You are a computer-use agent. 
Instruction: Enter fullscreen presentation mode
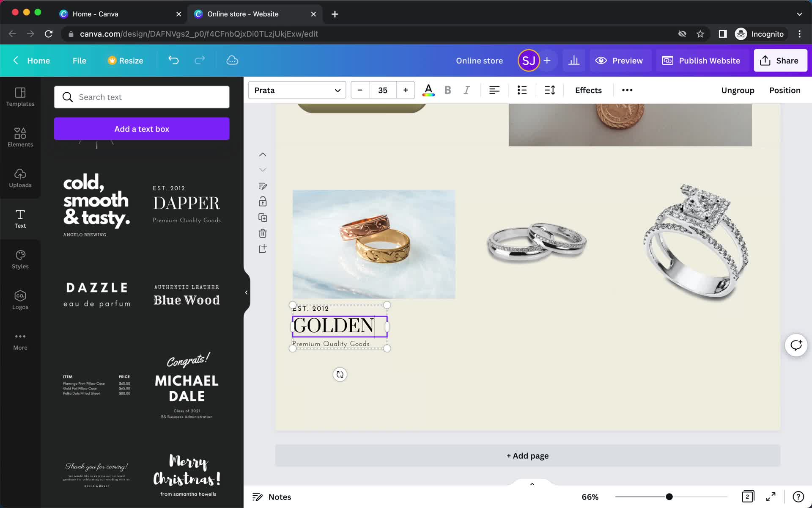click(771, 497)
